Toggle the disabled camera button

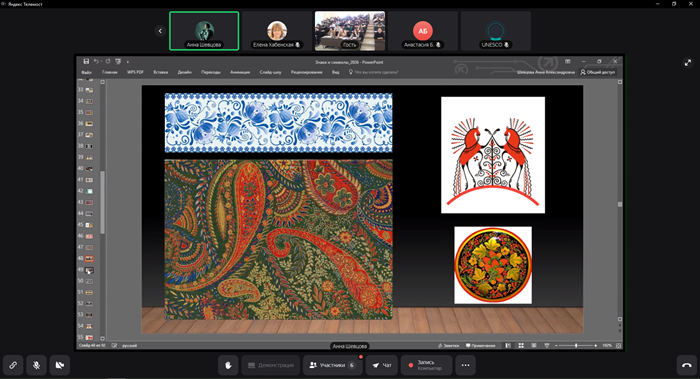pos(59,365)
